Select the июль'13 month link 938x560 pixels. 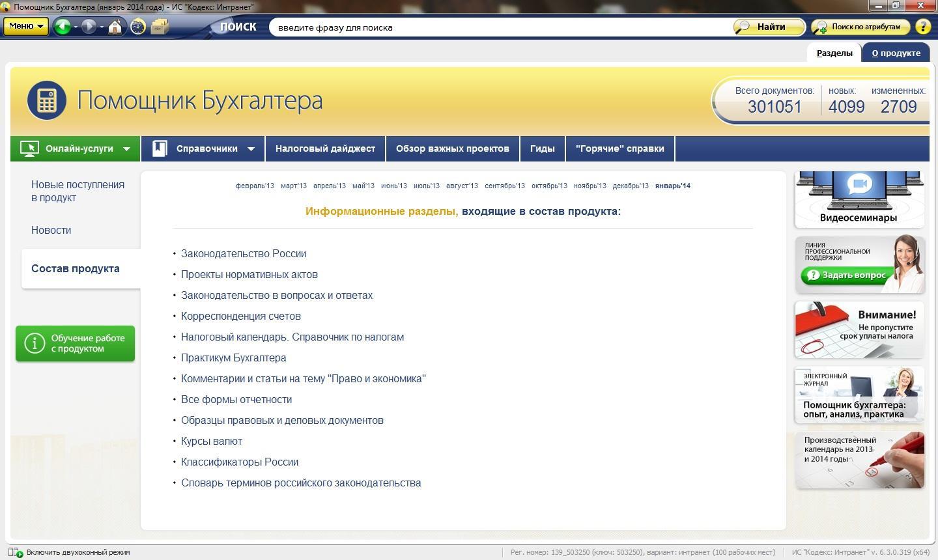(x=427, y=186)
